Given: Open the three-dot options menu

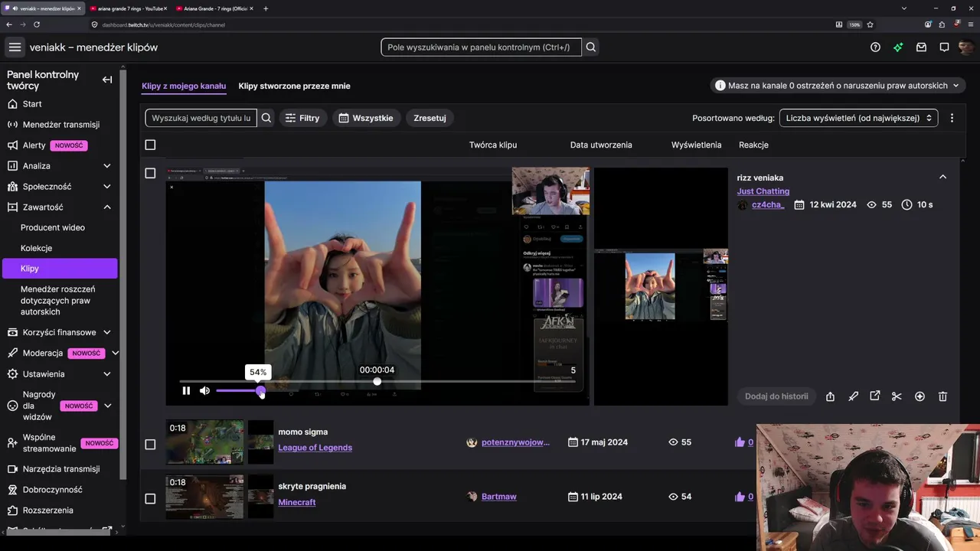Looking at the screenshot, I should 952,118.
